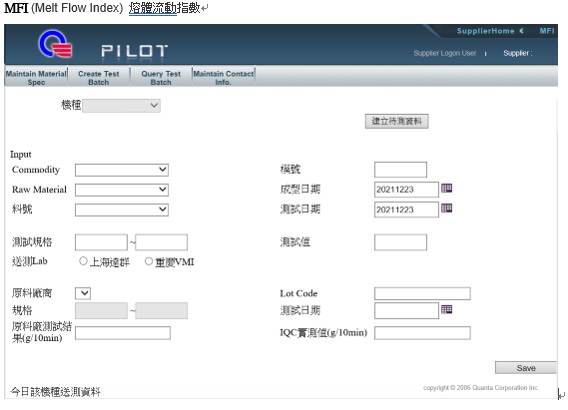Open calendar picker for 成型日期
Image resolution: width=568 pixels, height=410 pixels.
tap(446, 188)
